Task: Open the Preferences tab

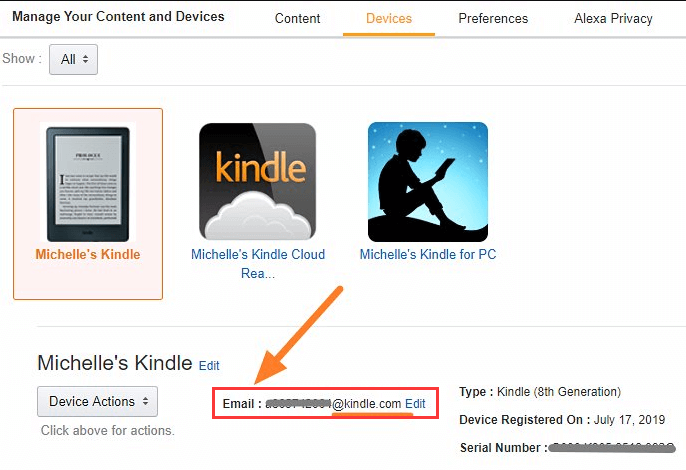Action: click(x=493, y=18)
